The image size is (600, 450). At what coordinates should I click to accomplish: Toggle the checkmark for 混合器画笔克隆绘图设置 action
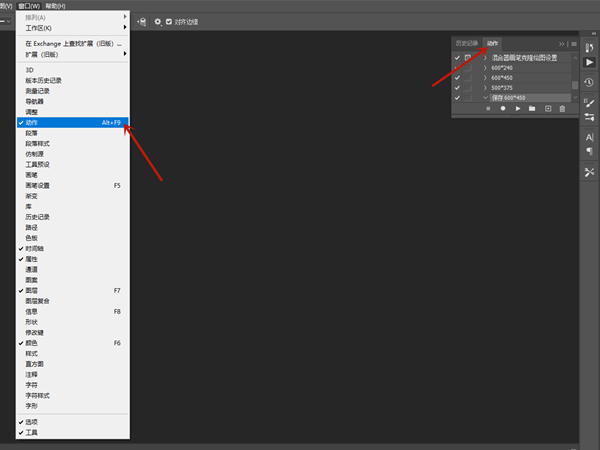(x=457, y=58)
